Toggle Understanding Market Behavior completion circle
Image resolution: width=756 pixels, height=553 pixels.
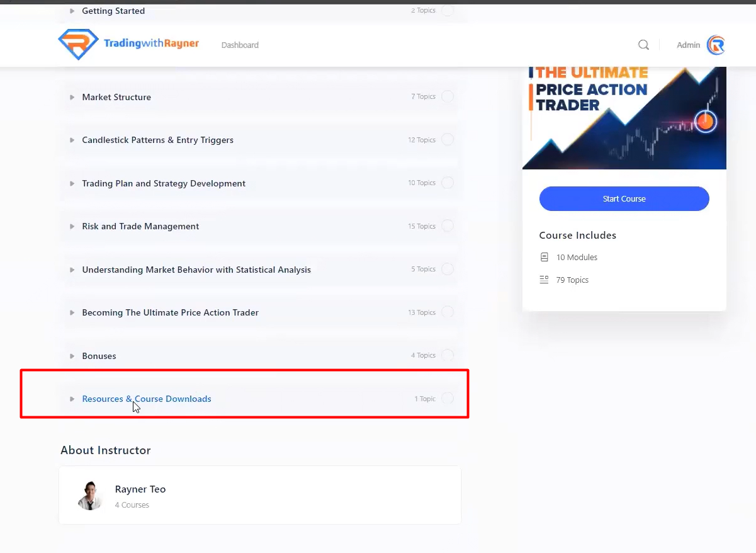coord(448,269)
